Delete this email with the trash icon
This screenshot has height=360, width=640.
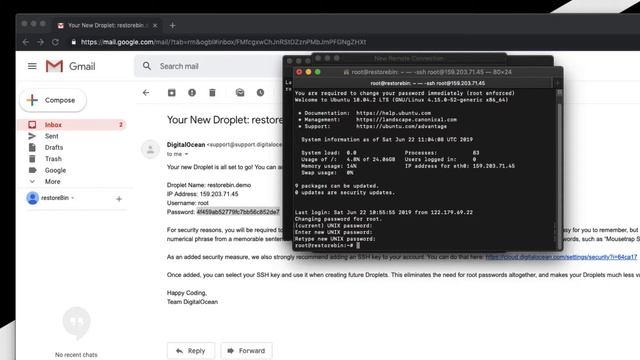coord(212,93)
